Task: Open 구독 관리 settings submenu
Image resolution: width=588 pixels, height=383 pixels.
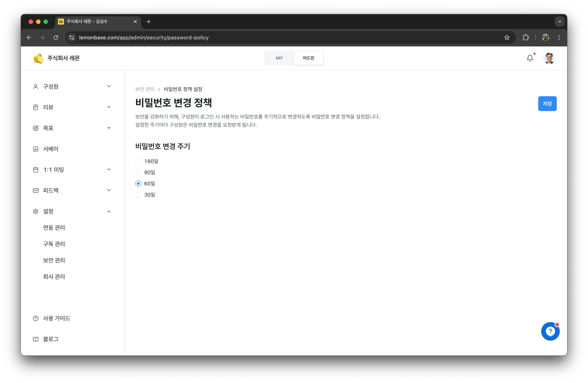Action: point(54,244)
